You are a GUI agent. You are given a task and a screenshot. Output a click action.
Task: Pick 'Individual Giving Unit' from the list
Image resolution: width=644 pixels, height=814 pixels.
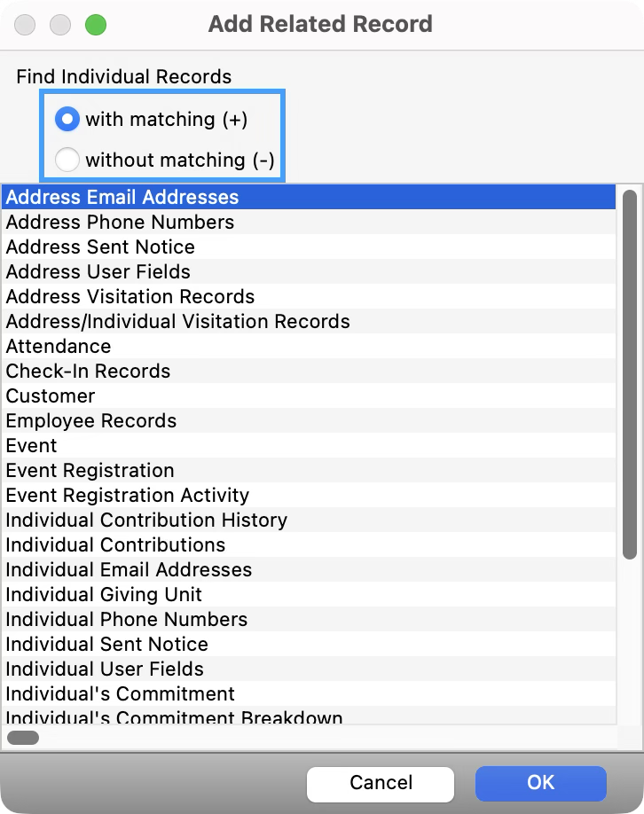309,594
